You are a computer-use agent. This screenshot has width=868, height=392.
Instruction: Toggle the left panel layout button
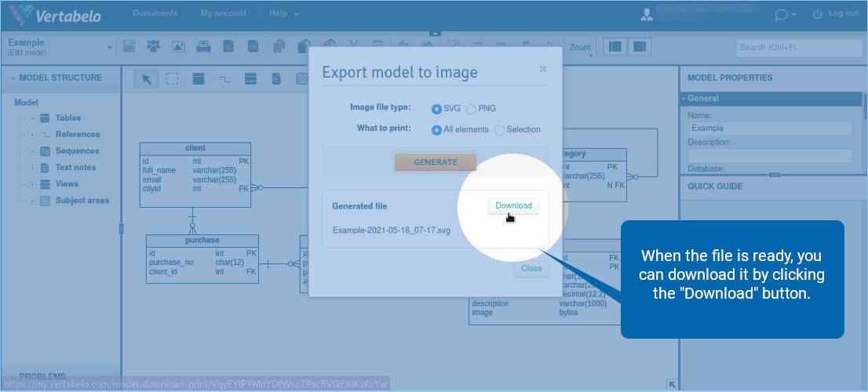(615, 47)
